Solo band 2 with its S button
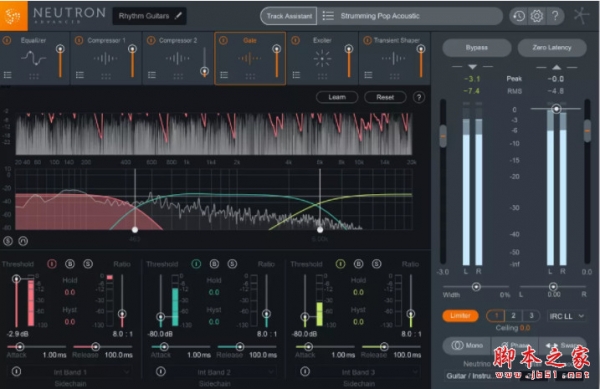The height and width of the screenshot is (389, 600). coord(232,264)
